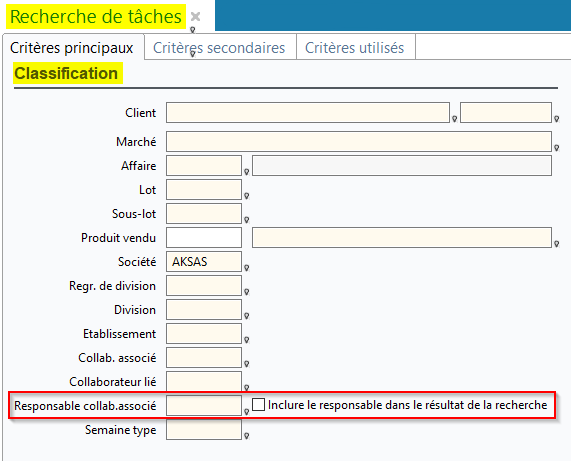Open lookup for Regr. de division field

coord(247,292)
